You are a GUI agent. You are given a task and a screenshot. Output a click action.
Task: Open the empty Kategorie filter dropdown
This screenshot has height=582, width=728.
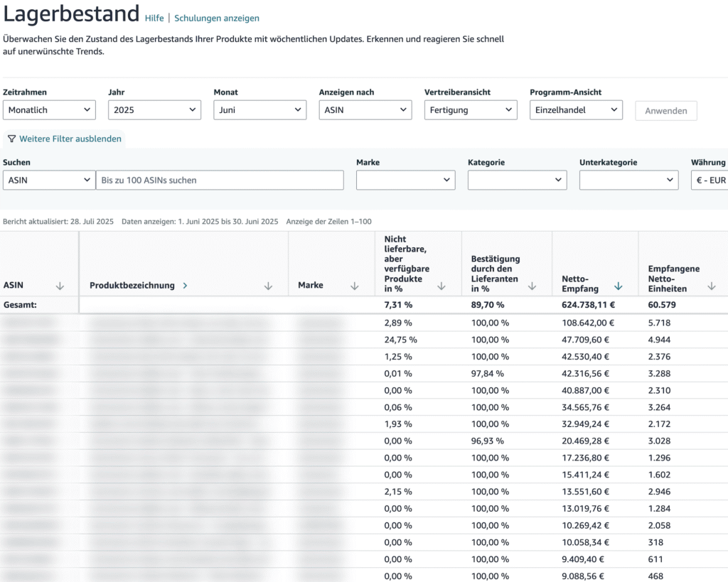[517, 180]
